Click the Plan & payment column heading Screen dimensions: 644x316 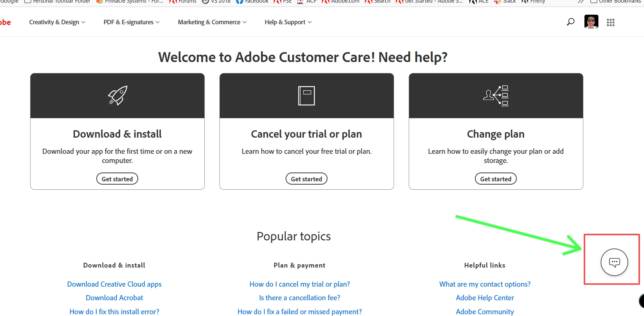pos(300,265)
